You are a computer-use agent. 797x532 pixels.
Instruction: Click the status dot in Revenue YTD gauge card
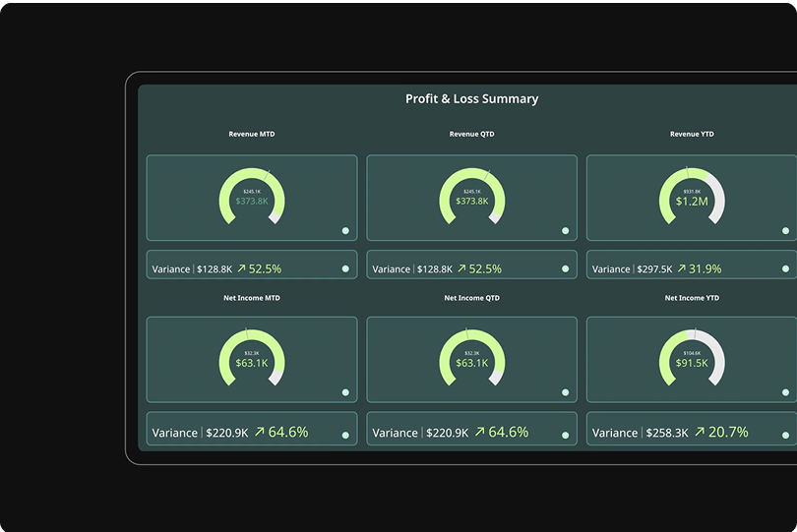(x=785, y=231)
